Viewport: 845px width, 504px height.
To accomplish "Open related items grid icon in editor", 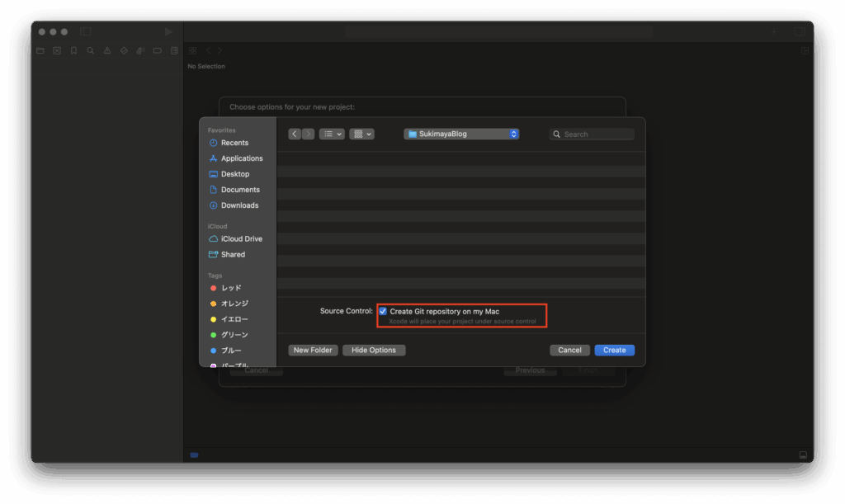I will pos(193,50).
